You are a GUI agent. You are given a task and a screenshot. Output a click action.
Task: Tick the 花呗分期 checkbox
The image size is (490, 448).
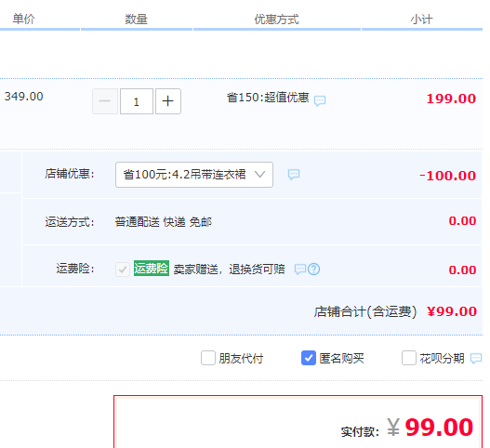point(409,358)
